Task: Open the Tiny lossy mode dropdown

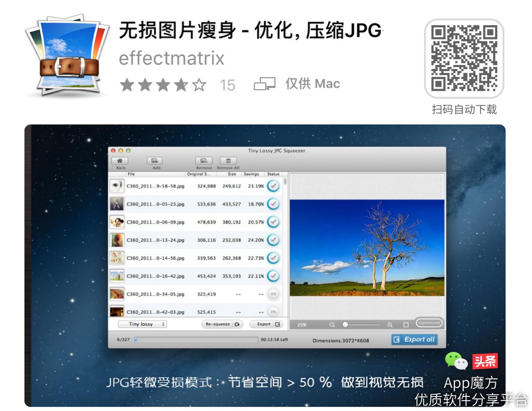Action: click(x=143, y=324)
